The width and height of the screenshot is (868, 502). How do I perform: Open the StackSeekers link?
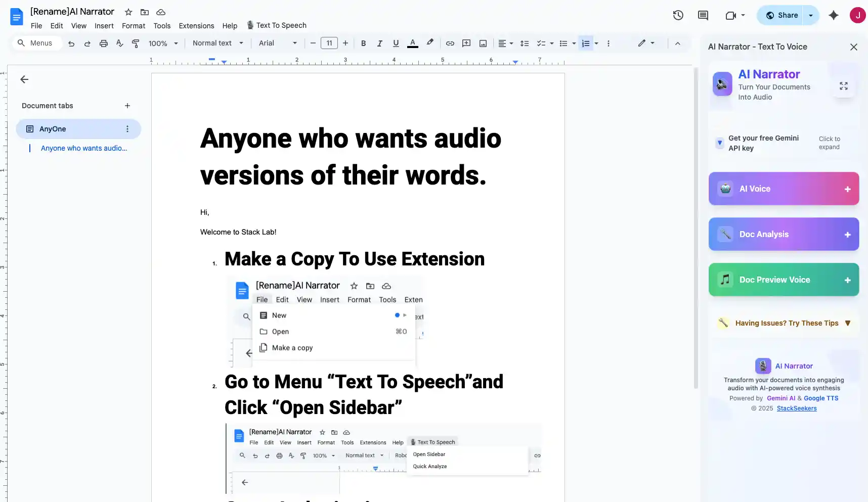(797, 408)
